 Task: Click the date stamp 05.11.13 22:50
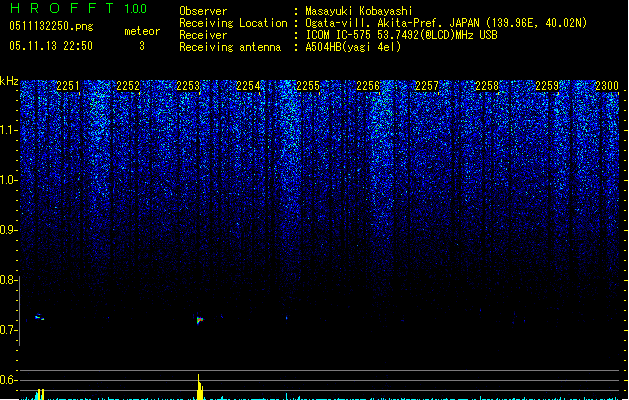[51, 46]
